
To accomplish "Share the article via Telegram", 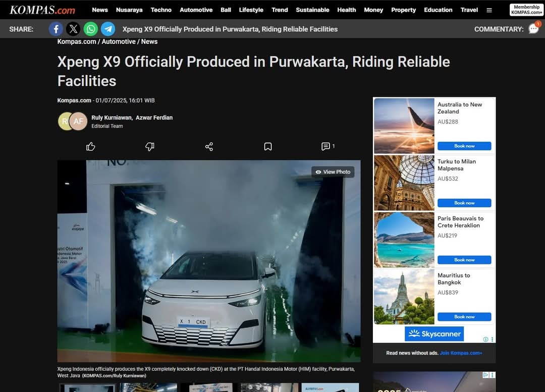I will tap(108, 29).
